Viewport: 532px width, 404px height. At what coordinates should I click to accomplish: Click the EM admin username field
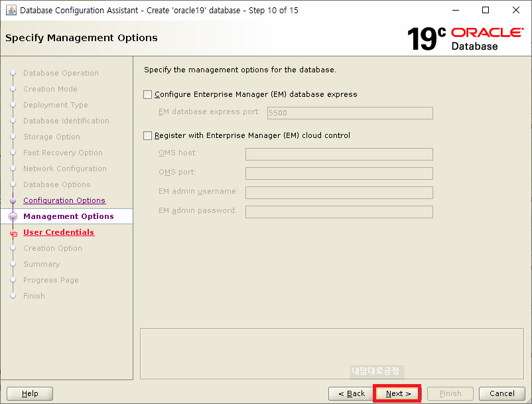click(x=339, y=192)
